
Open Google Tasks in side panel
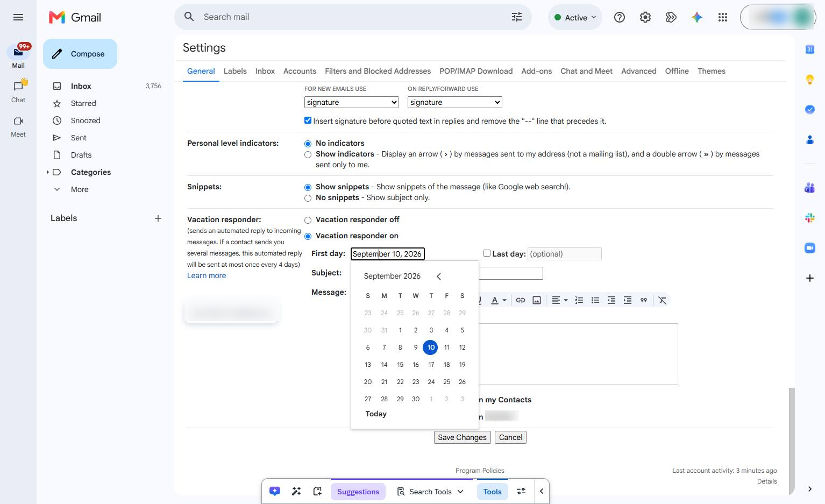coord(810,110)
